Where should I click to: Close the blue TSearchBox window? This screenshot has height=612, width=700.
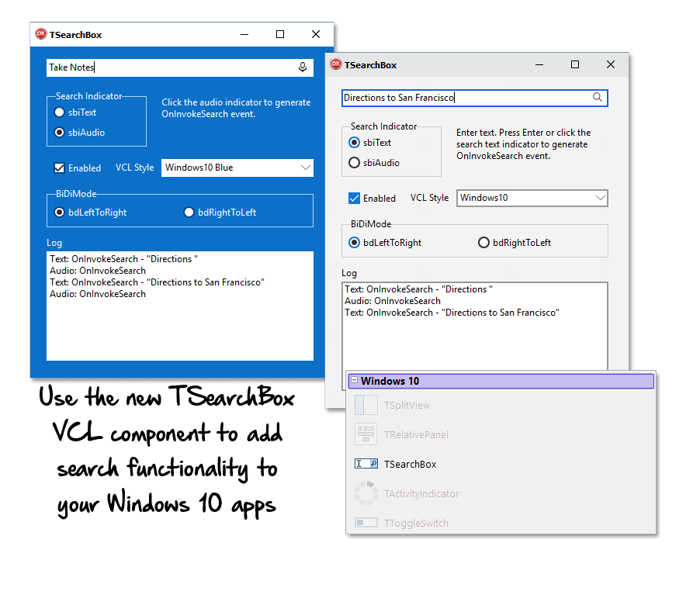coord(316,34)
